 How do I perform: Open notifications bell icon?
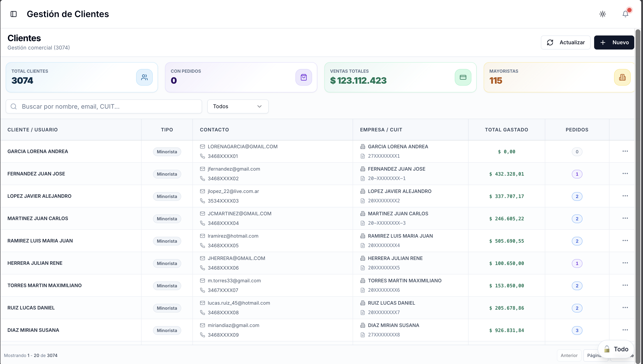[x=625, y=14]
